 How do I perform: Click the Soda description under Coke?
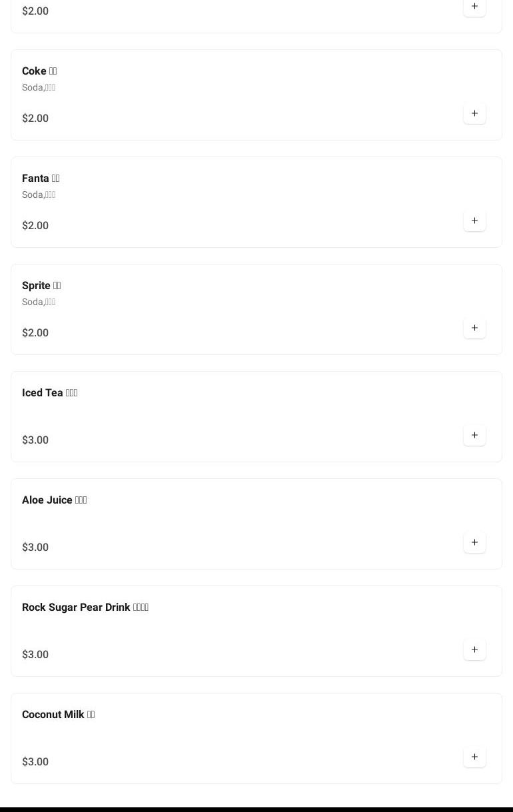(39, 87)
